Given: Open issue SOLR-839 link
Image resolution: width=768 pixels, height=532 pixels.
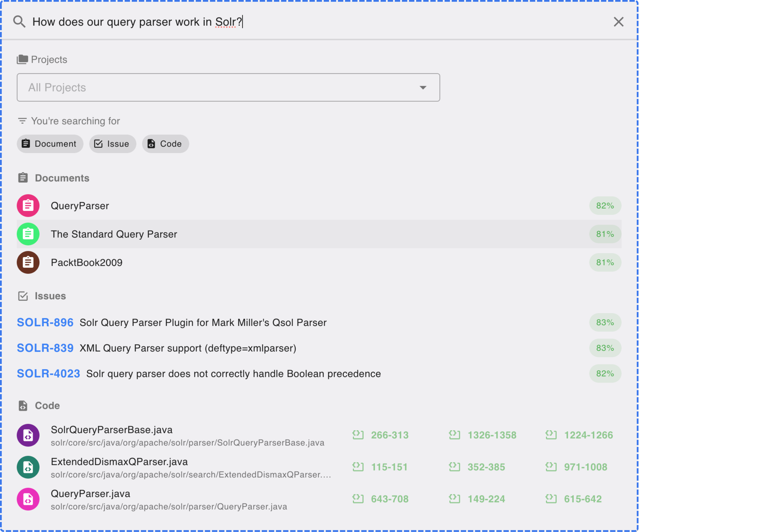Looking at the screenshot, I should 45,348.
